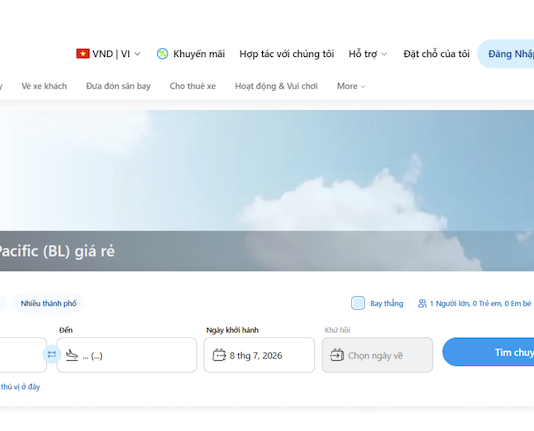This screenshot has width=534, height=431.
Task: Select the Vé xe khách tab
Action: pyautogui.click(x=44, y=86)
